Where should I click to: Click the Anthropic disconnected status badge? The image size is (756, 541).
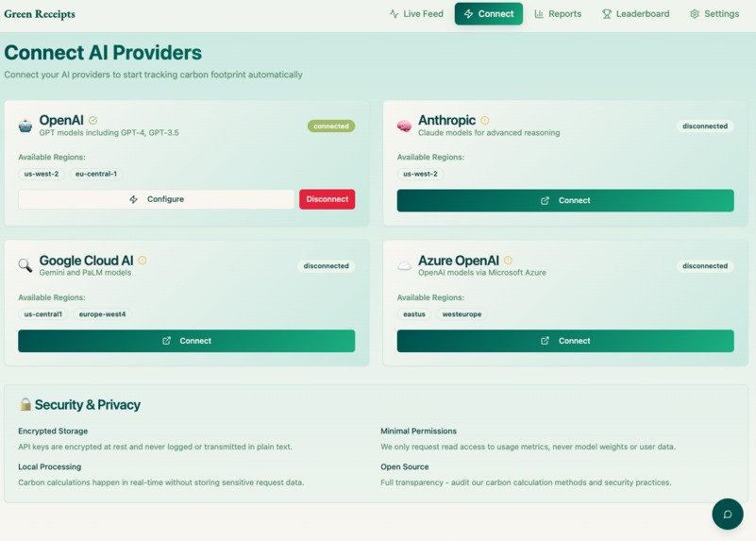tap(705, 126)
